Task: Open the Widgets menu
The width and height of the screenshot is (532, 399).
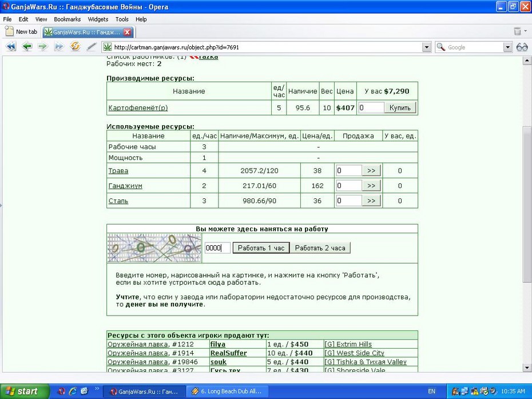Action: pos(98,19)
